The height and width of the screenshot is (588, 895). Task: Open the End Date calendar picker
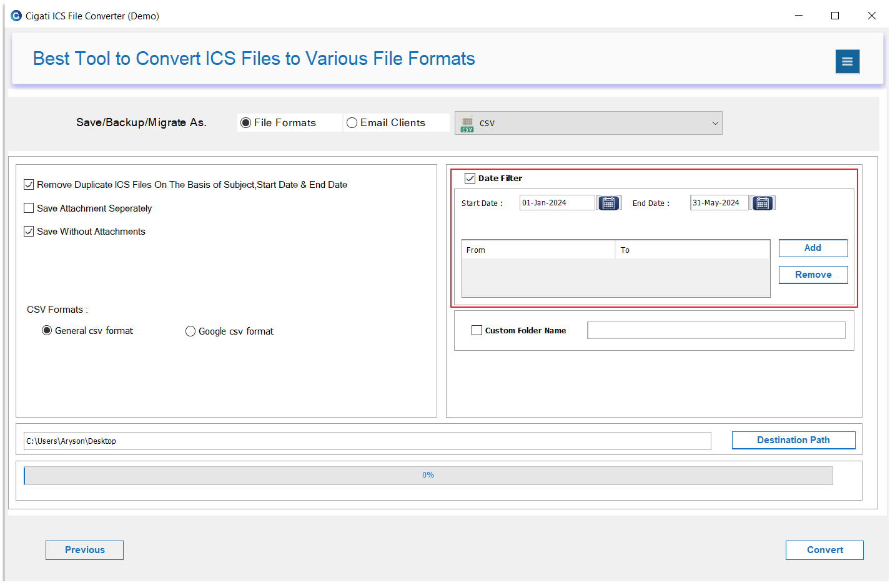[x=763, y=203]
